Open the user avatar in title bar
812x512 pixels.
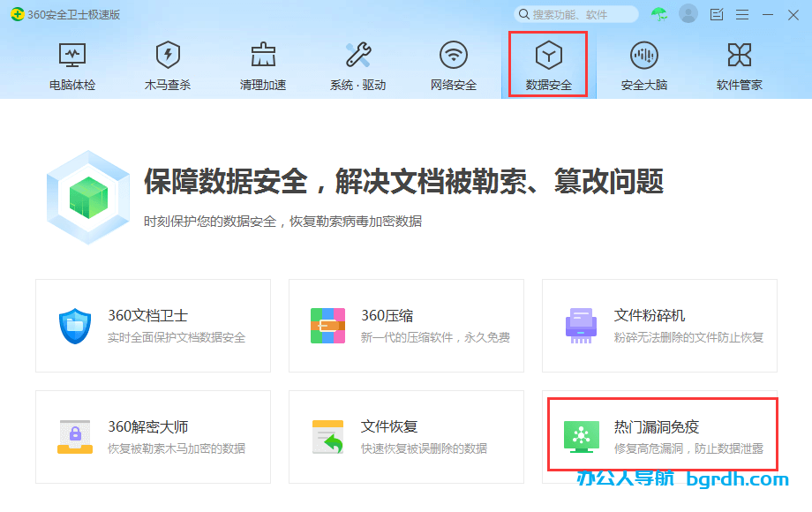(687, 14)
